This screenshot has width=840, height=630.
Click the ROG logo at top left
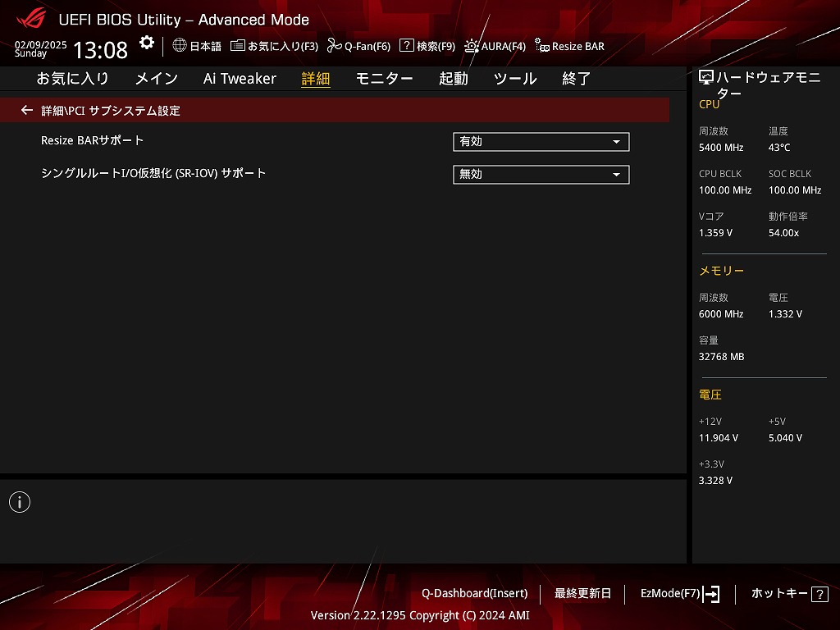tap(31, 20)
